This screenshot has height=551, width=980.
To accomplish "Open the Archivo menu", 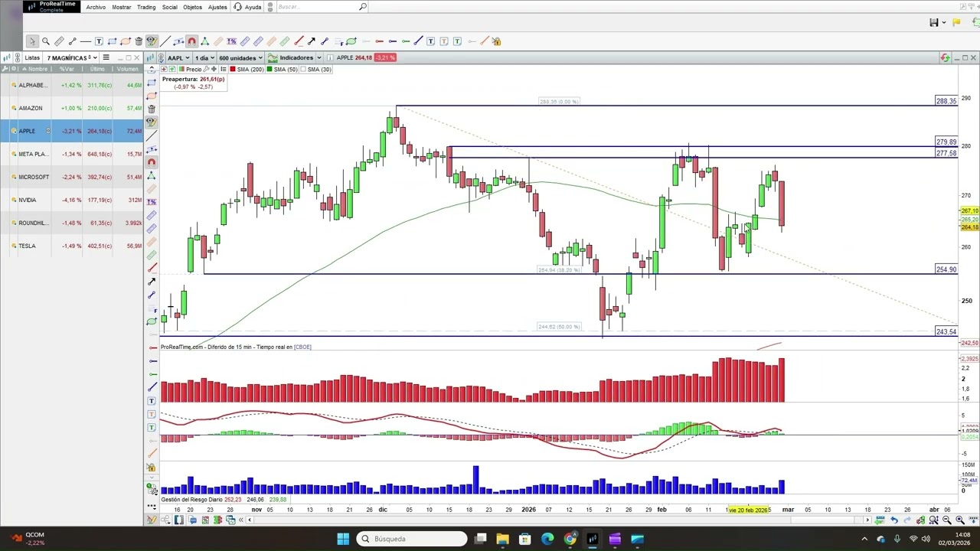I will [x=96, y=7].
